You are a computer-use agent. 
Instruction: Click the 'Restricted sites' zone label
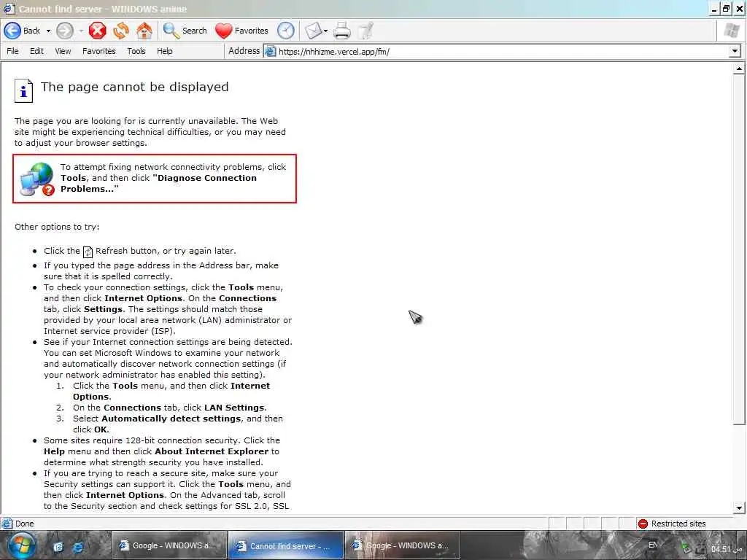point(678,524)
